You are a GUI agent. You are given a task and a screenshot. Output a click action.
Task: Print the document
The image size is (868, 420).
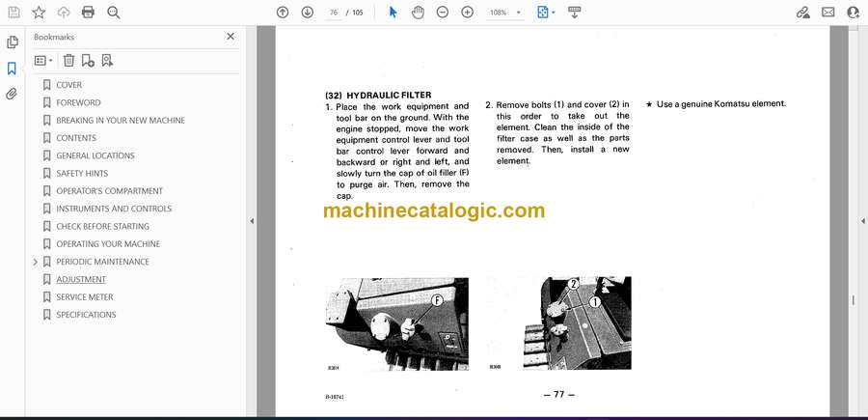[x=88, y=13]
